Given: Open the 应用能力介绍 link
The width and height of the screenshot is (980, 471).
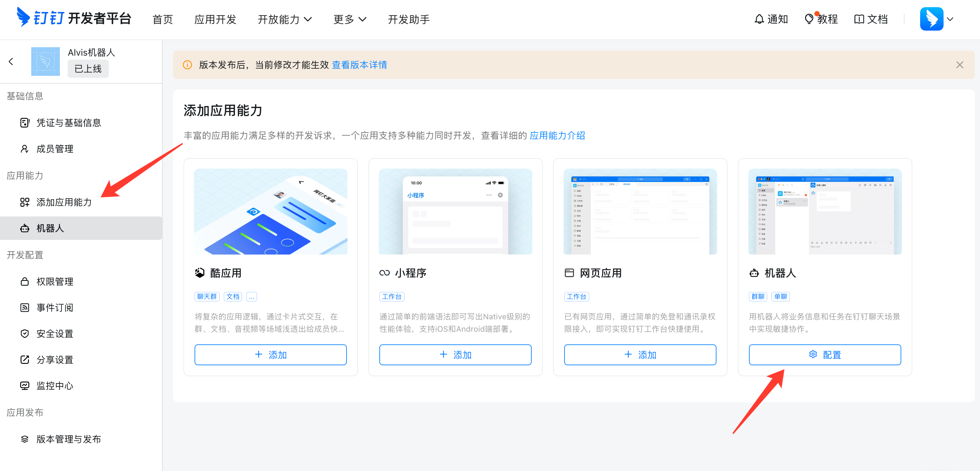Looking at the screenshot, I should [557, 135].
